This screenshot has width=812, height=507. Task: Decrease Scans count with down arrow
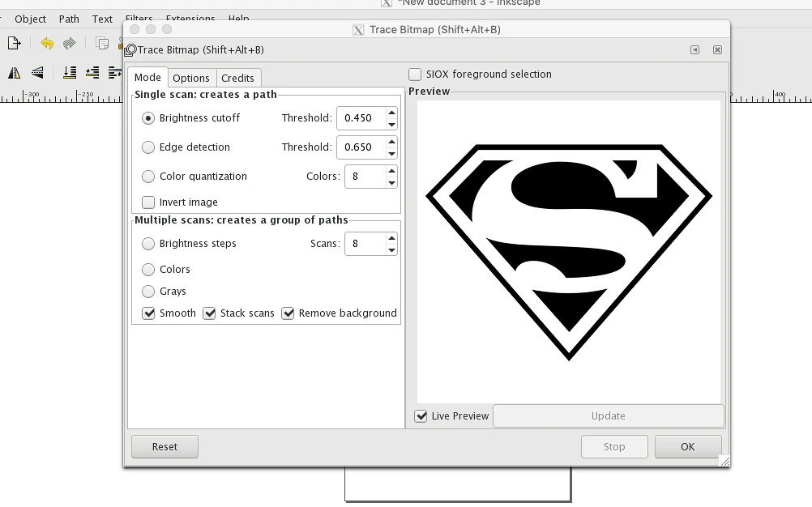pyautogui.click(x=392, y=250)
